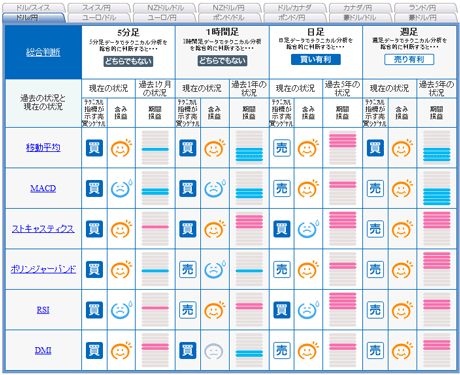
Task: Click the RSI buy signal icon under 日足
Action: coord(282,310)
